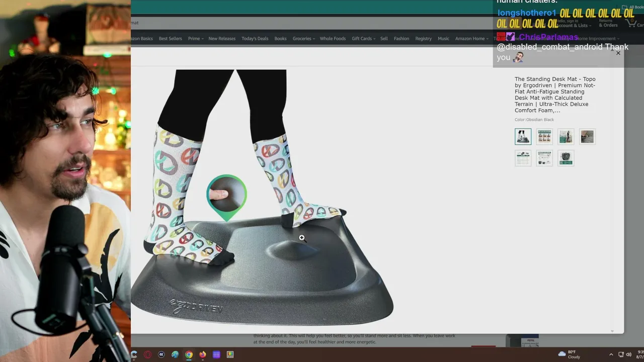Open Whole Foods link
644x362 pixels.
click(x=333, y=39)
